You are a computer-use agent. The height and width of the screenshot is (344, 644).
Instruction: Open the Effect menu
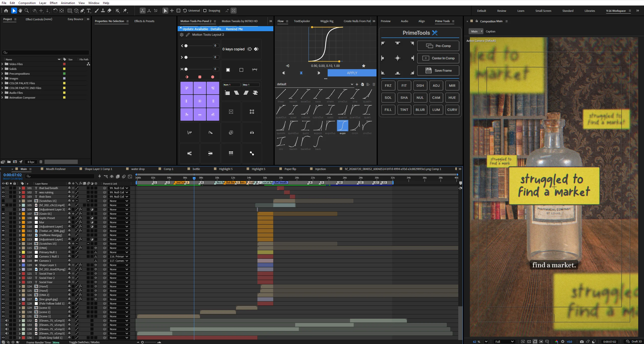click(54, 3)
